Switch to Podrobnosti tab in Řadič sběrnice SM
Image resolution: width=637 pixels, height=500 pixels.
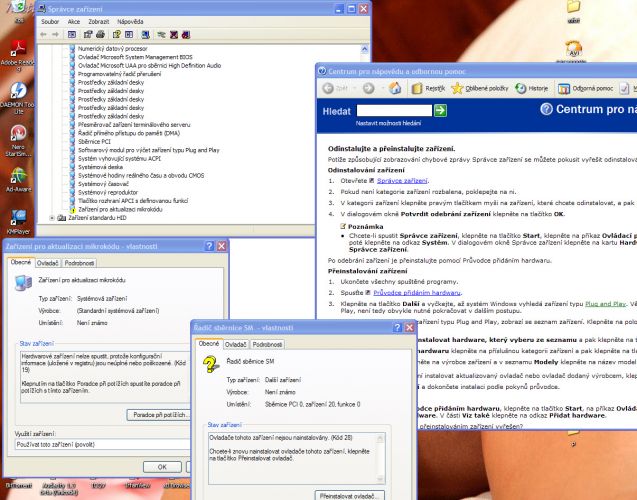click(x=267, y=344)
